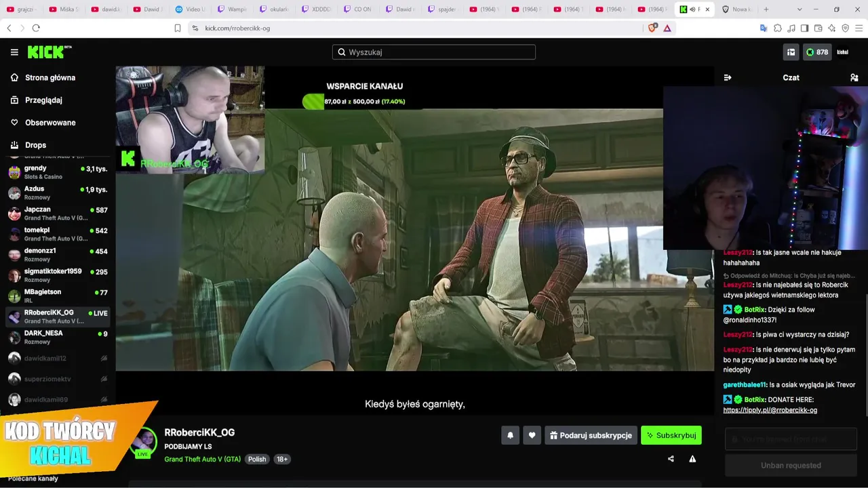Open the browser extensions puzzle icon
Screen dimensions: 868x488
pyautogui.click(x=778, y=28)
